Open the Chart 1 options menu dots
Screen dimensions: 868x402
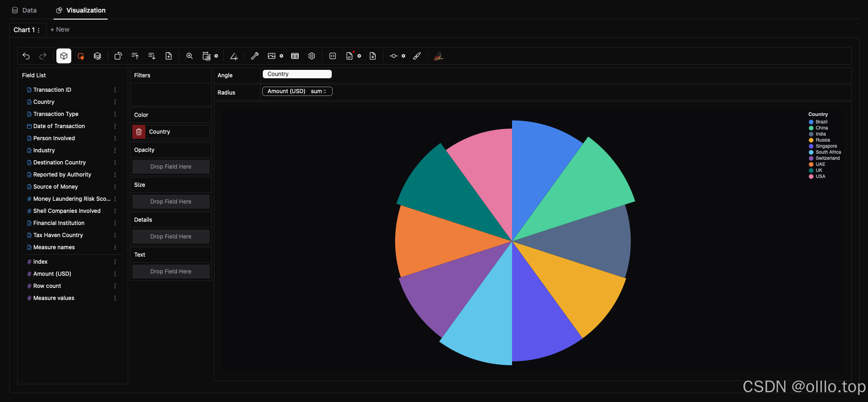(x=39, y=30)
